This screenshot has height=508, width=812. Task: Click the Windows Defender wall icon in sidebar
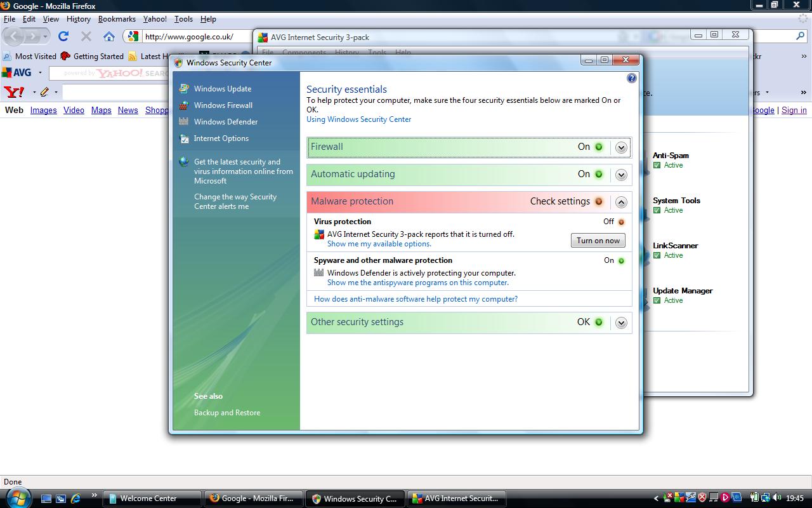click(x=184, y=122)
